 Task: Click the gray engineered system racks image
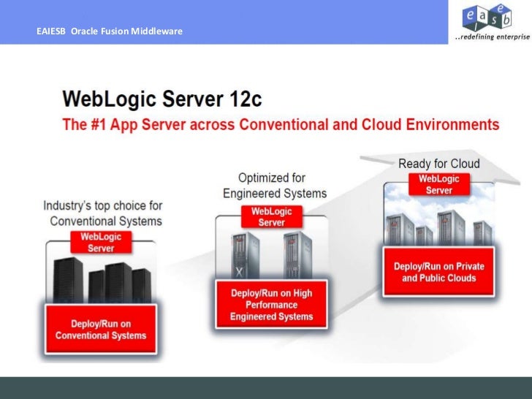[271, 256]
